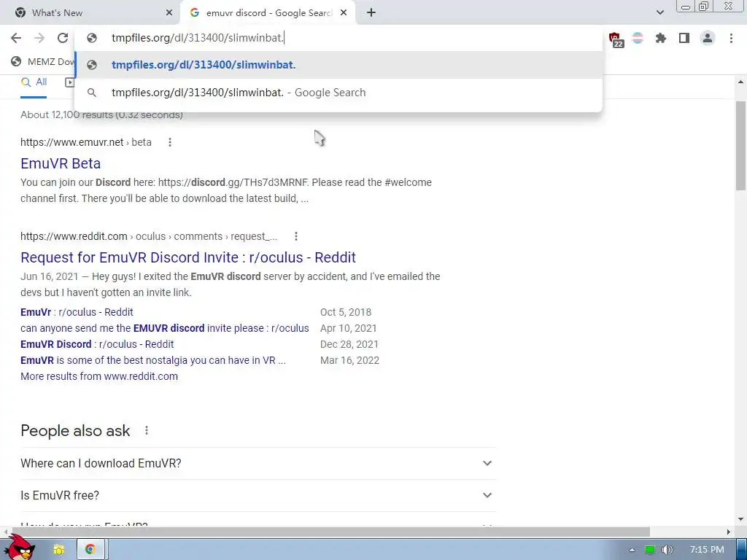Viewport: 747px width, 560px height.
Task: Click in the address bar URL text
Action: 197,38
